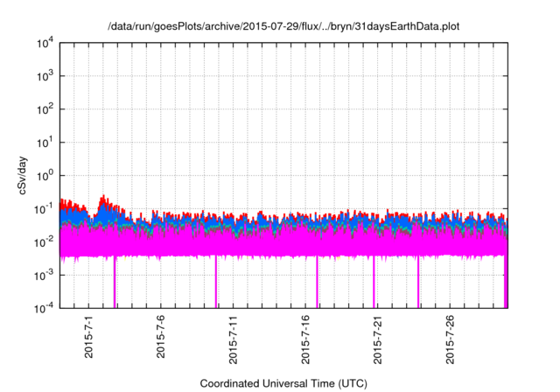560x392 pixels.
Task: Click the magenta dropout spike near July 17
Action: tap(317, 282)
